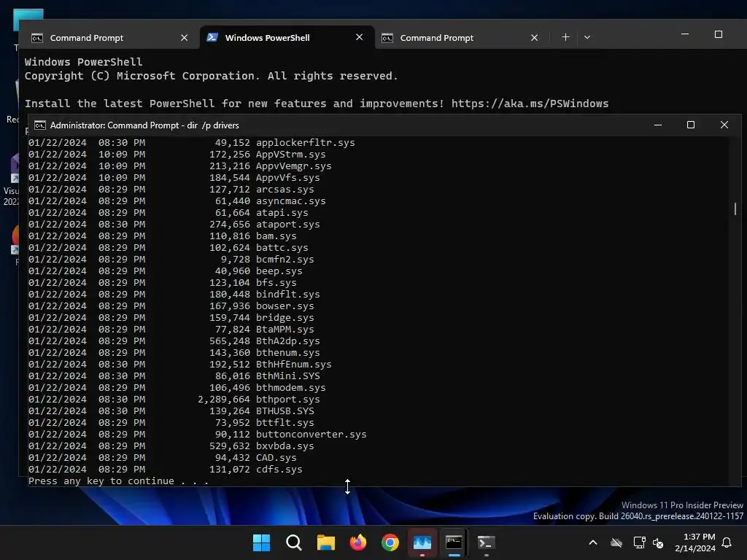Screen dimensions: 747x560
Task: Open the Windows Start menu
Action: point(261,542)
